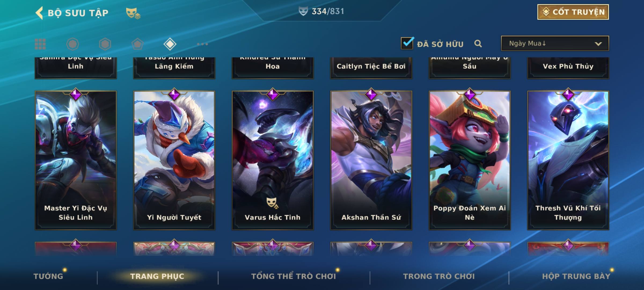Open the Hộp Trưng Bày tab
The height and width of the screenshot is (290, 644).
tap(576, 276)
